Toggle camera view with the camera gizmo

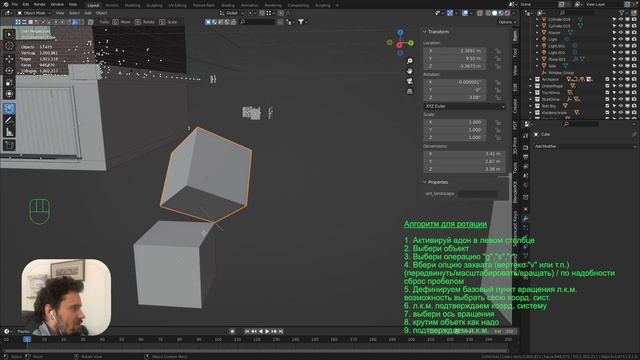(x=409, y=81)
